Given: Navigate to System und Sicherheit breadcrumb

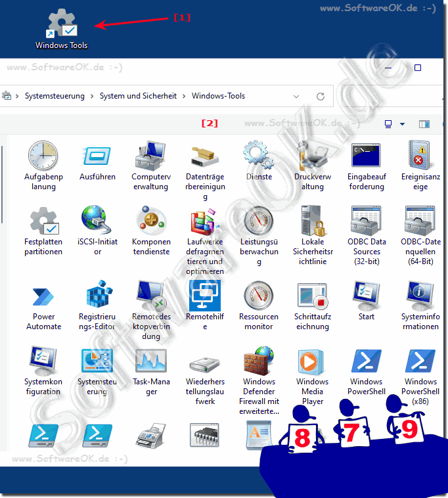Looking at the screenshot, I should click(x=138, y=96).
